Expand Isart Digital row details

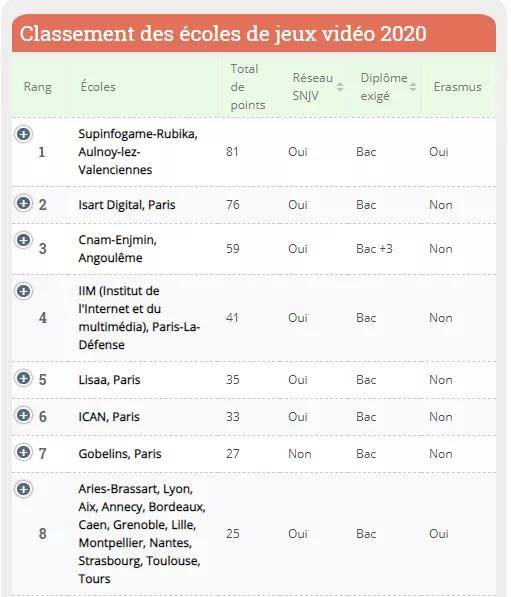pyautogui.click(x=24, y=203)
